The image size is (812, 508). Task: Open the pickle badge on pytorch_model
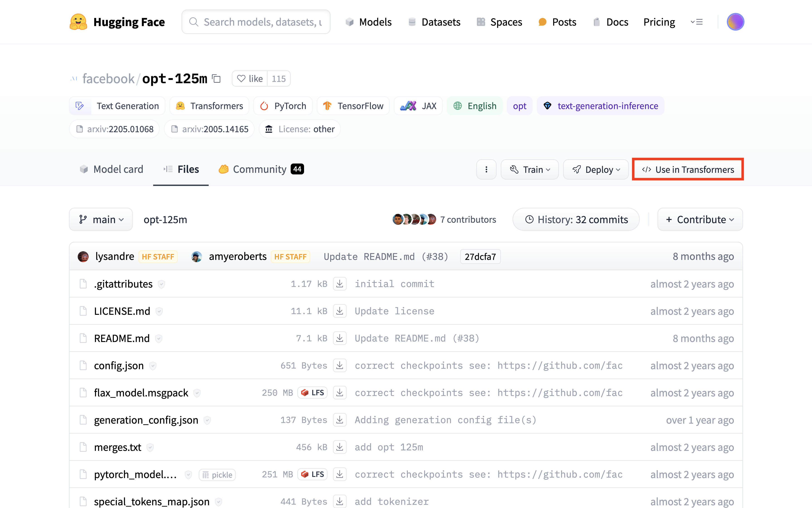(217, 475)
